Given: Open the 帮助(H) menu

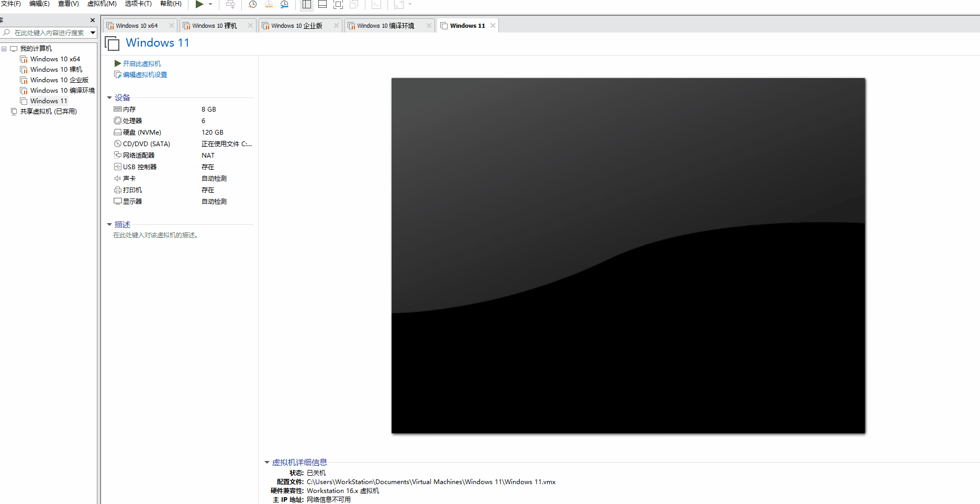Looking at the screenshot, I should 171,4.
